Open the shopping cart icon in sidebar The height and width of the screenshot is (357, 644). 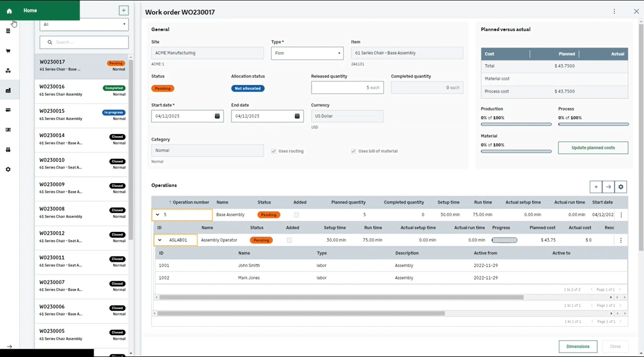8,51
